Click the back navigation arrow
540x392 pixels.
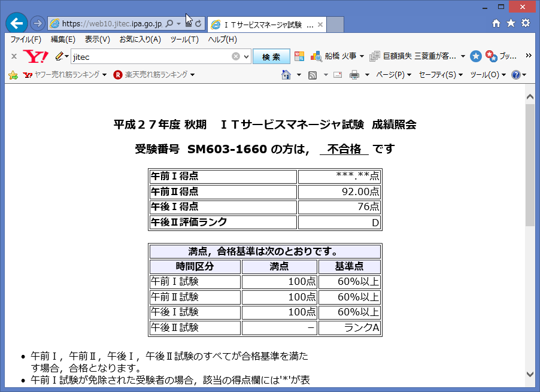16,23
